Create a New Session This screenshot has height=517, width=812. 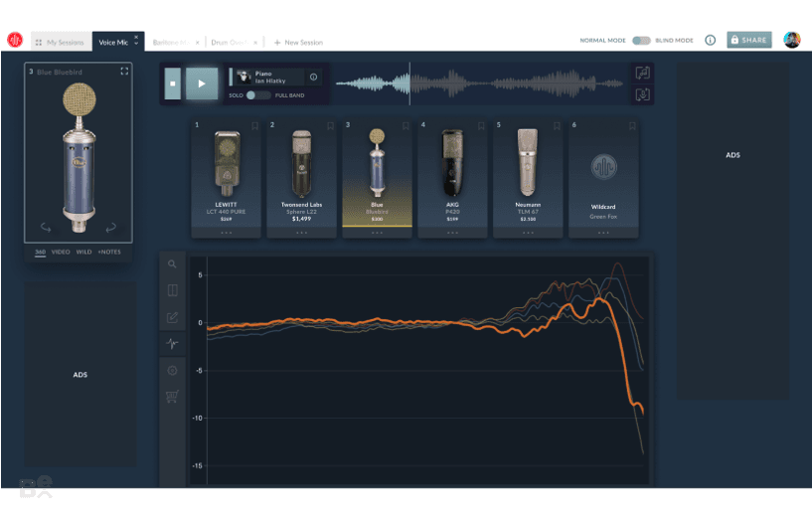[298, 43]
